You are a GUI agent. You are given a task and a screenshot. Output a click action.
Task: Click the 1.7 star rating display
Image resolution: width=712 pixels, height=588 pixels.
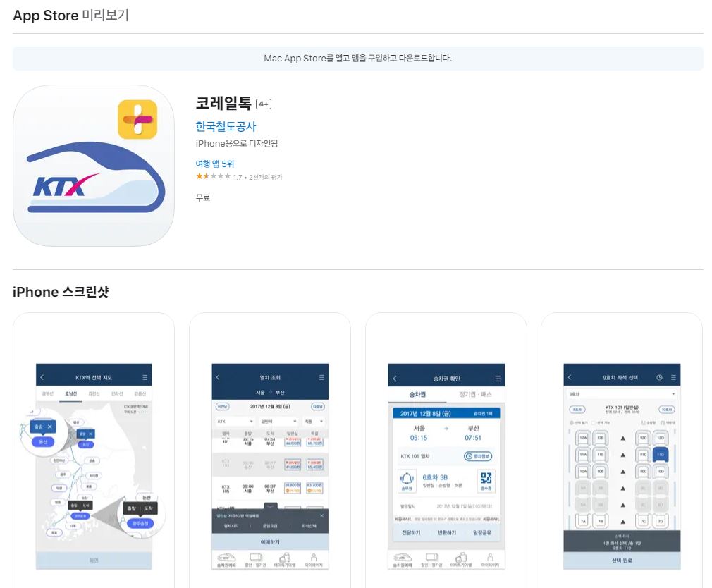click(x=239, y=177)
